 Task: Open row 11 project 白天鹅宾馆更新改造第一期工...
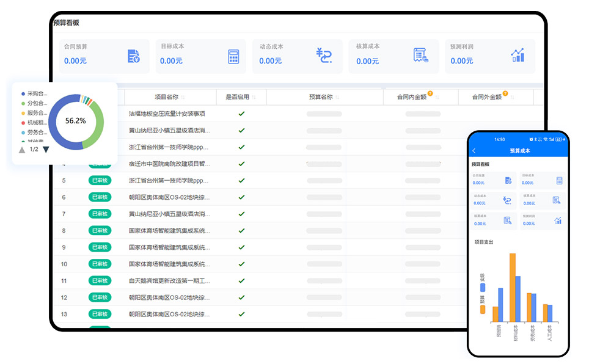pyautogui.click(x=169, y=281)
